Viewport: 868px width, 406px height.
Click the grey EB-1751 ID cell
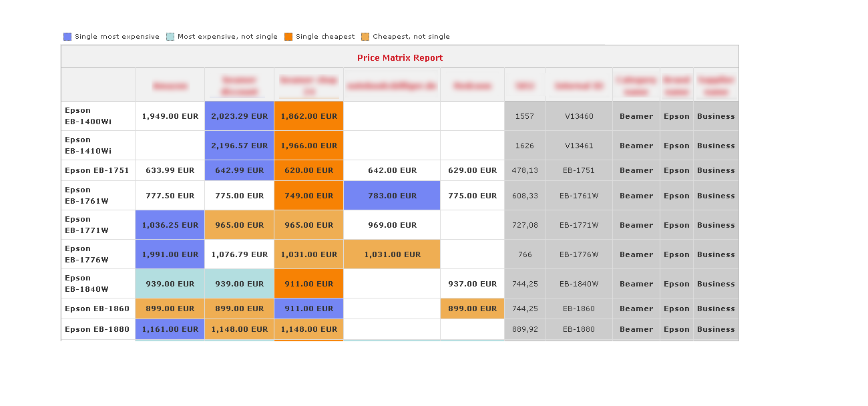click(579, 170)
